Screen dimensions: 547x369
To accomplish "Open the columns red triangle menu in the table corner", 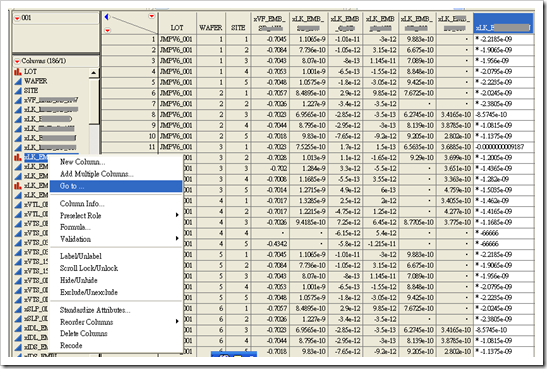I will (151, 16).
